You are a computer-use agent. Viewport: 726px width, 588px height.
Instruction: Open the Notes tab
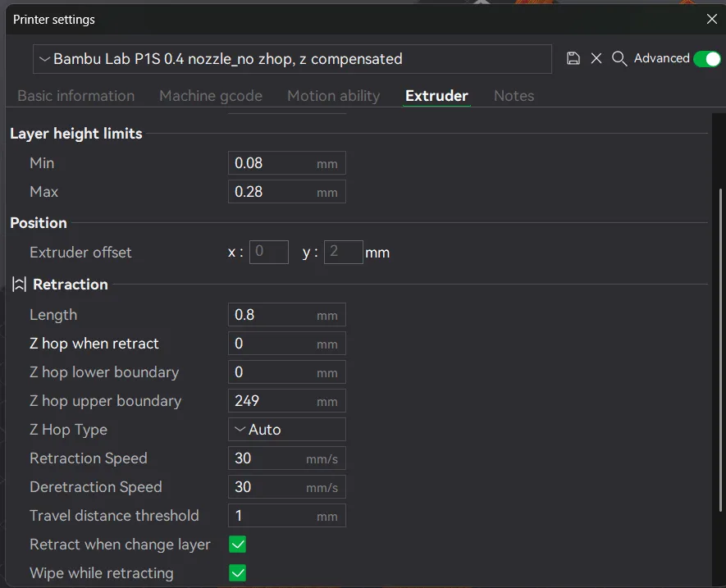[514, 96]
